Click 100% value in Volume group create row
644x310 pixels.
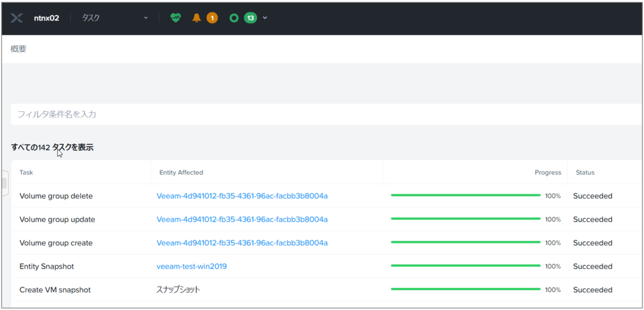click(553, 243)
